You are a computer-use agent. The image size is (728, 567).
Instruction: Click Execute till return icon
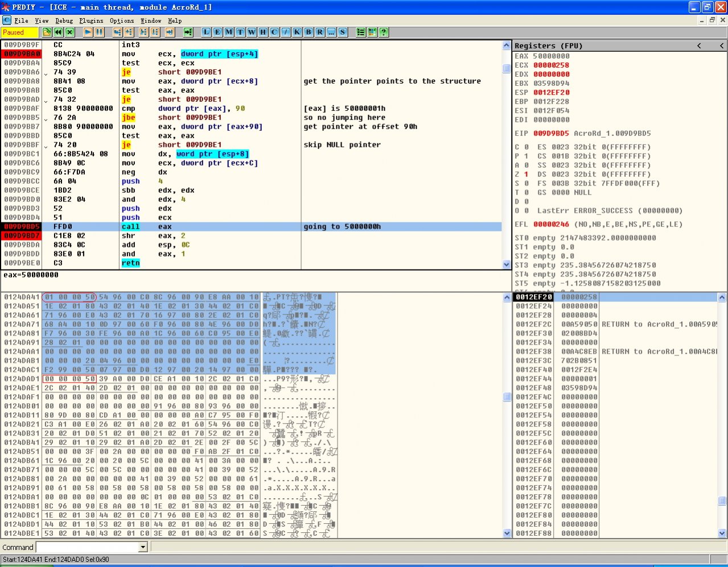pos(170,32)
